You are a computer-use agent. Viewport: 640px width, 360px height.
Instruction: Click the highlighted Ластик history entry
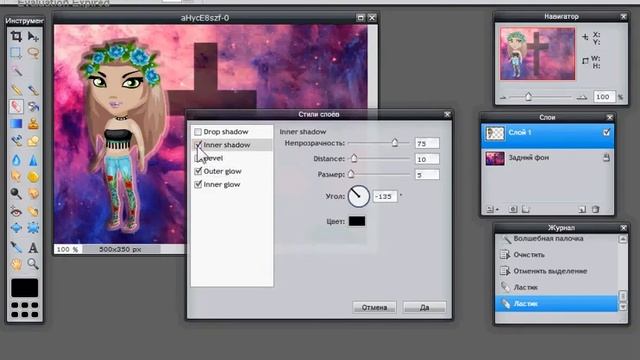557,304
